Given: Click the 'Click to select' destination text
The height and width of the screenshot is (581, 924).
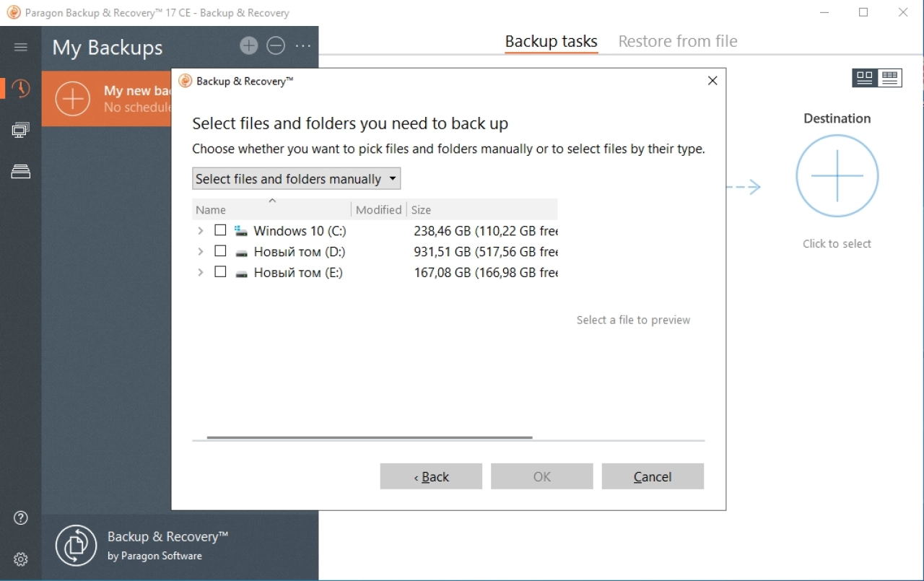Looking at the screenshot, I should click(837, 244).
